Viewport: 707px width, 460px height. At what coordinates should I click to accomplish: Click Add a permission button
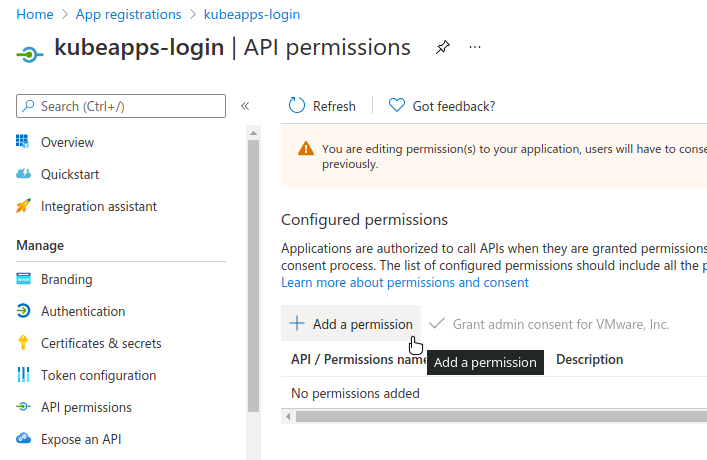(x=351, y=324)
